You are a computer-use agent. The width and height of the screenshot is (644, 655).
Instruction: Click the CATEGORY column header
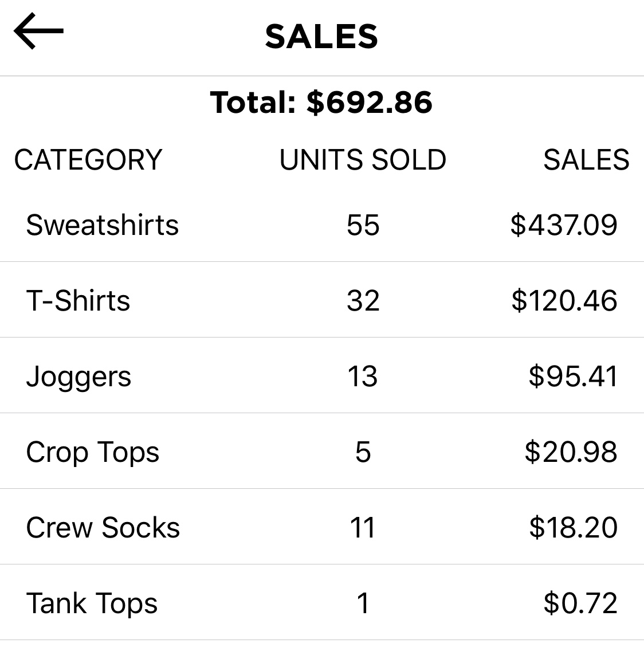pos(88,159)
